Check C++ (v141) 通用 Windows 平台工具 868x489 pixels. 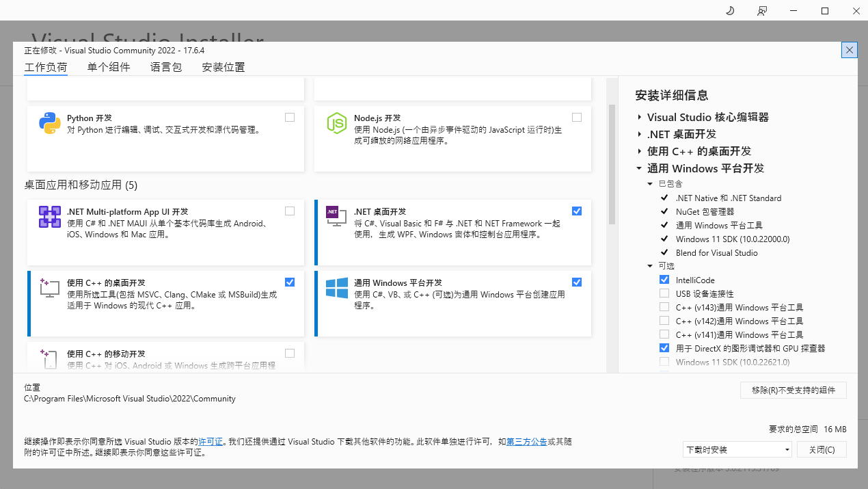click(664, 334)
